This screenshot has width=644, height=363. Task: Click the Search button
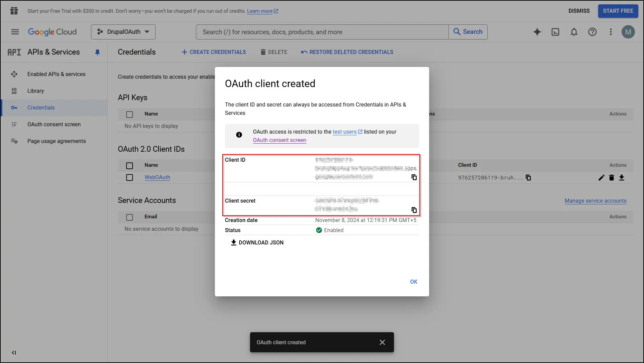coord(468,32)
